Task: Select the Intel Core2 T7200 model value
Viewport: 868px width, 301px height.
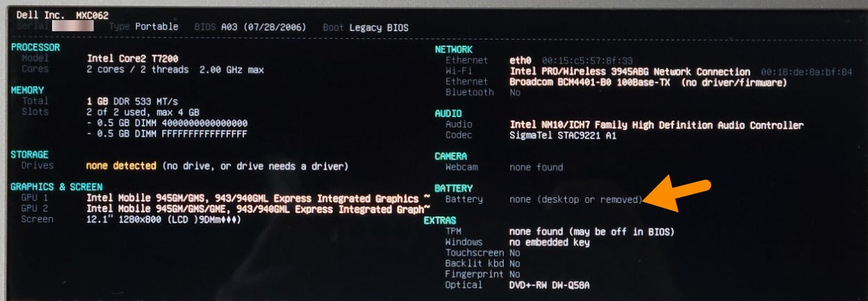Action: [133, 59]
